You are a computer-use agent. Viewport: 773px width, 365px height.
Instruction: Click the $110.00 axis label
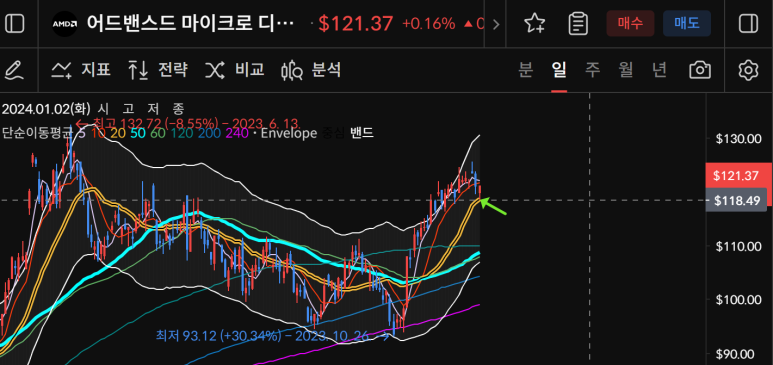tap(737, 245)
